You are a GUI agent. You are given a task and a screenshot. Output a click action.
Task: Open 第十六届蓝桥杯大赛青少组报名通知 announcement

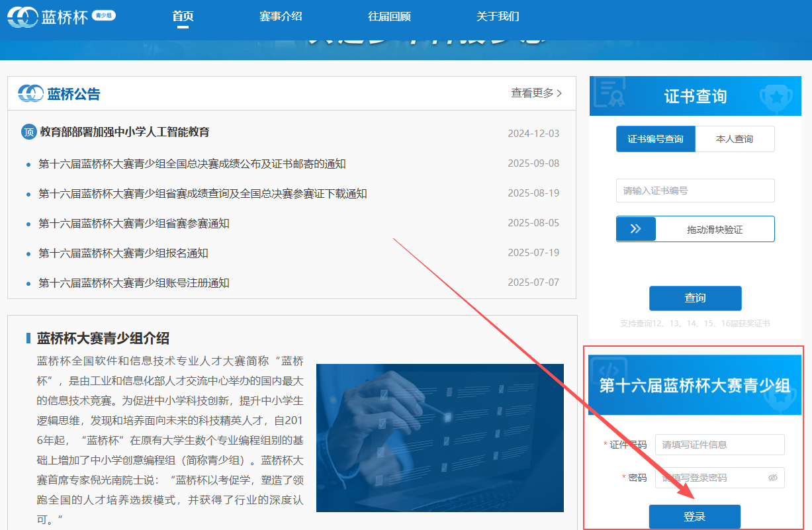123,253
